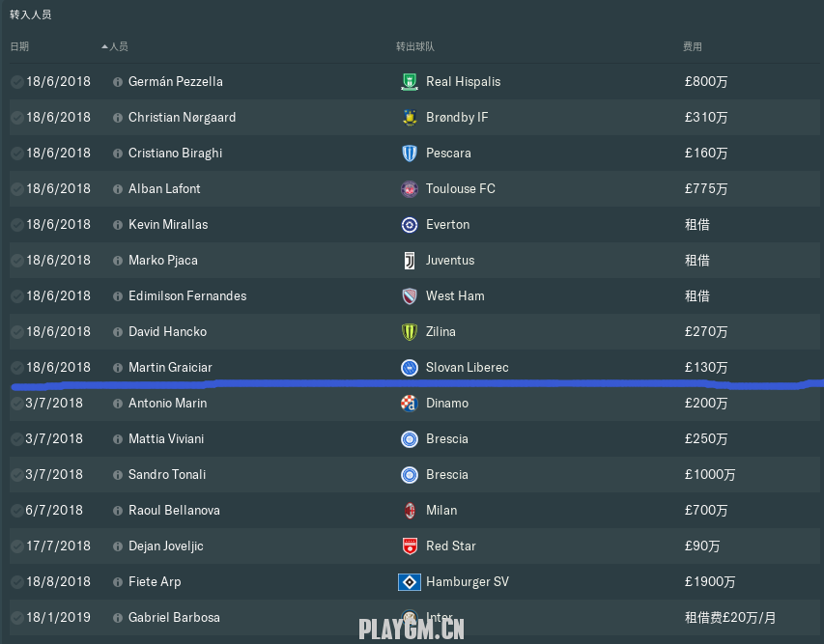
Task: Sort by the 人员 column arrow
Action: click(x=105, y=46)
